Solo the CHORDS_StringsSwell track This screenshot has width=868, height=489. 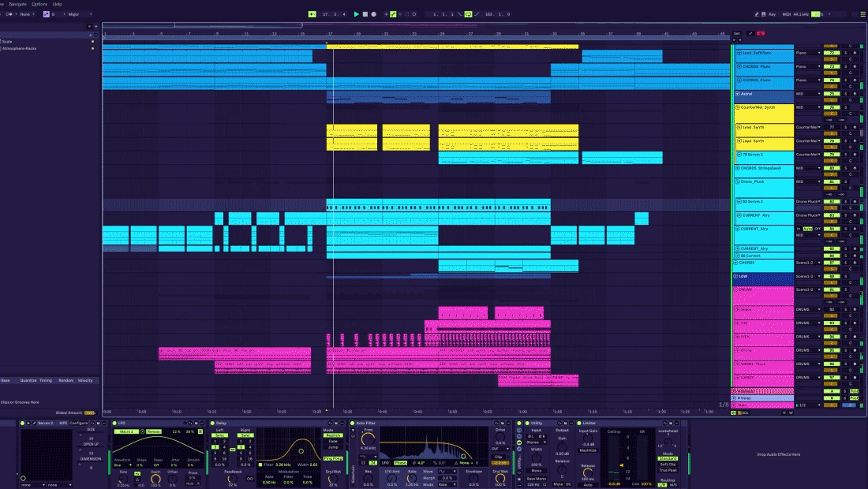click(846, 168)
